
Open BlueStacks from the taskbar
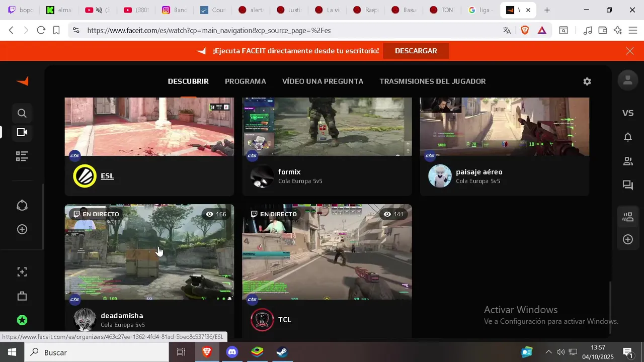click(257, 352)
